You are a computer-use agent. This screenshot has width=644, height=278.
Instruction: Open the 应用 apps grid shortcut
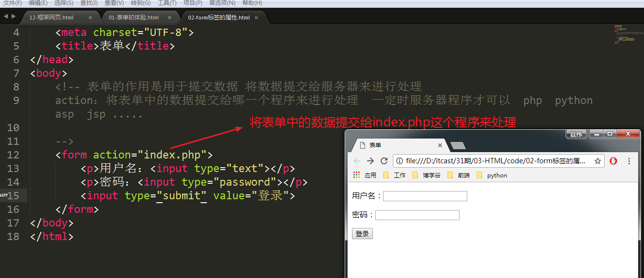365,175
